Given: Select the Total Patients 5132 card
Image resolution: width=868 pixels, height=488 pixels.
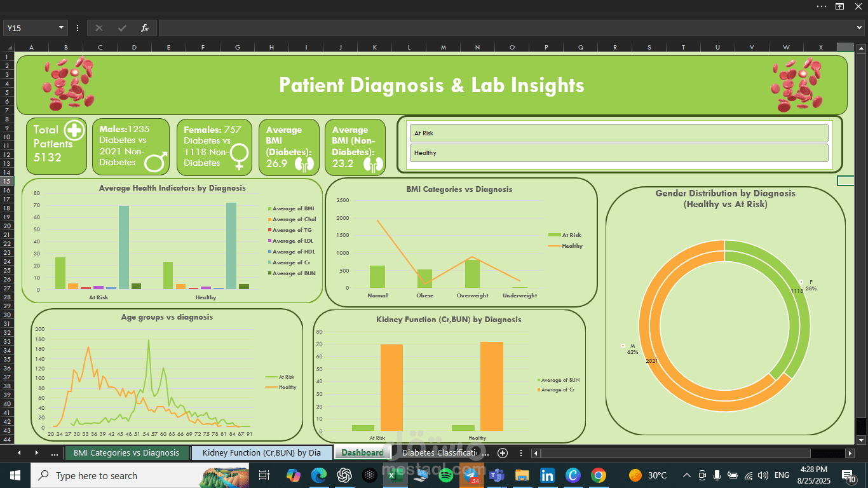Looking at the screenshot, I should 56,146.
